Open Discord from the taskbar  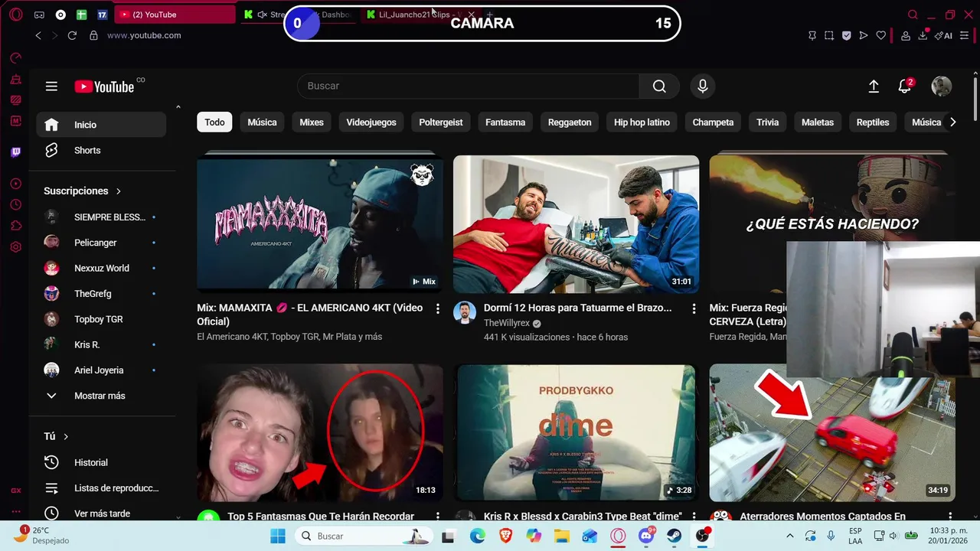point(646,536)
